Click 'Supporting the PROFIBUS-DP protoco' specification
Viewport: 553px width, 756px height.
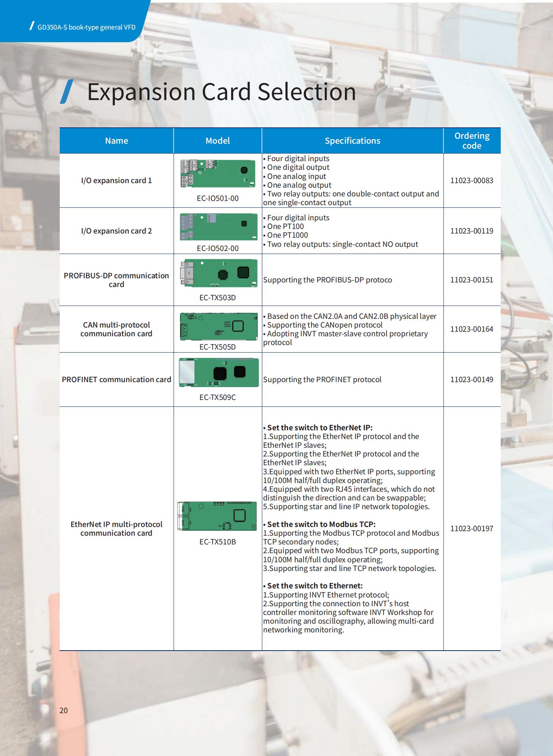click(x=327, y=280)
